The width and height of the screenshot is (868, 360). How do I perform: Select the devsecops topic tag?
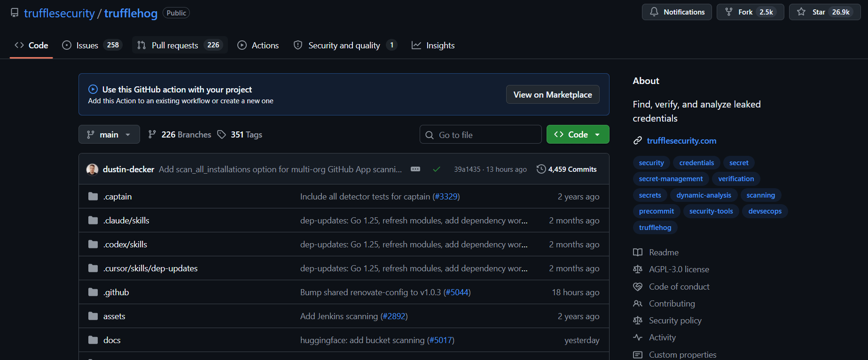(765, 211)
